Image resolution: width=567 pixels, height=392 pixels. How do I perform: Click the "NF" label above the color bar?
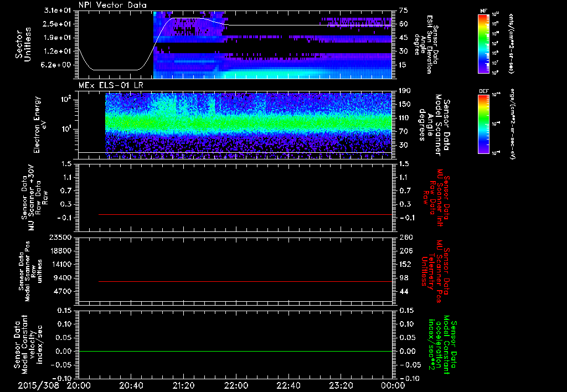[x=483, y=11]
